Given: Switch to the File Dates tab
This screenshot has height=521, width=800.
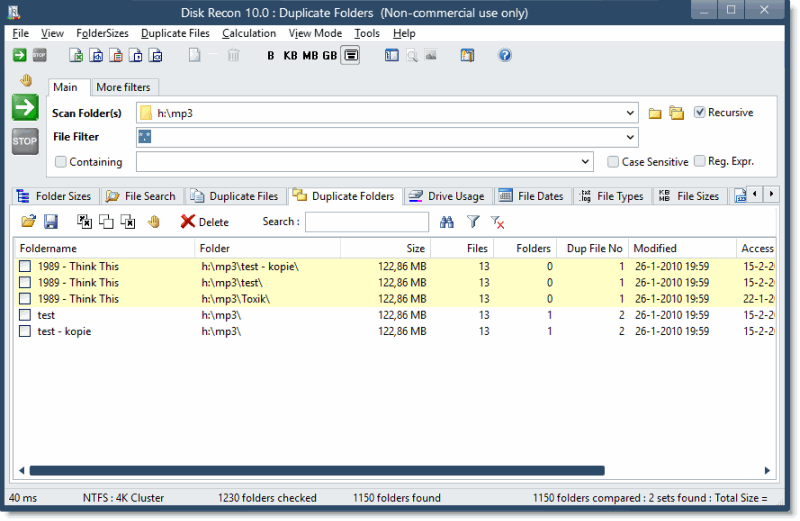Looking at the screenshot, I should (532, 196).
